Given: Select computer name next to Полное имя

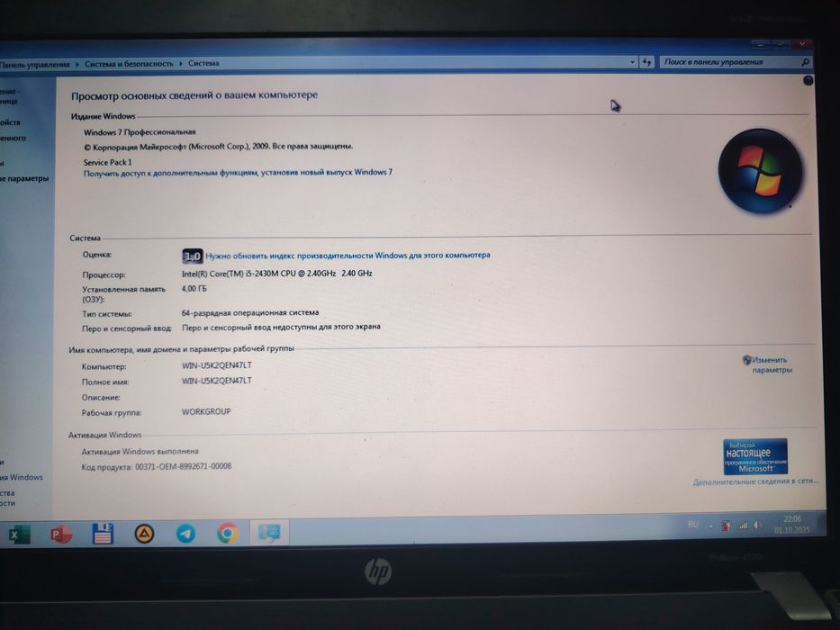Looking at the screenshot, I should [216, 381].
